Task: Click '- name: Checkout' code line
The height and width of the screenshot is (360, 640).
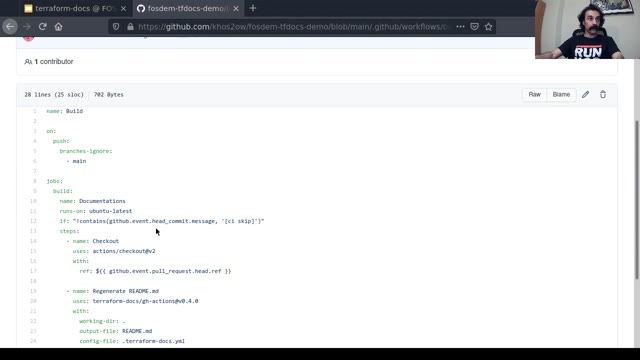Action: point(93,241)
